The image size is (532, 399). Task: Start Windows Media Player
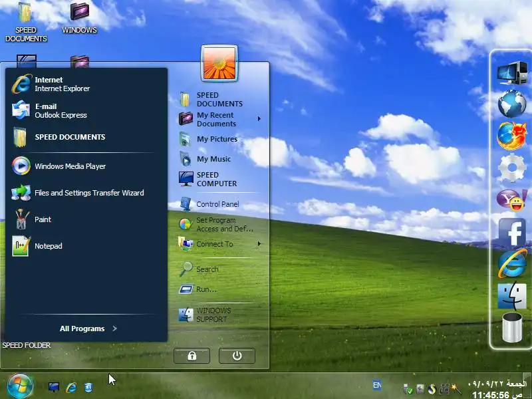[x=59, y=166]
